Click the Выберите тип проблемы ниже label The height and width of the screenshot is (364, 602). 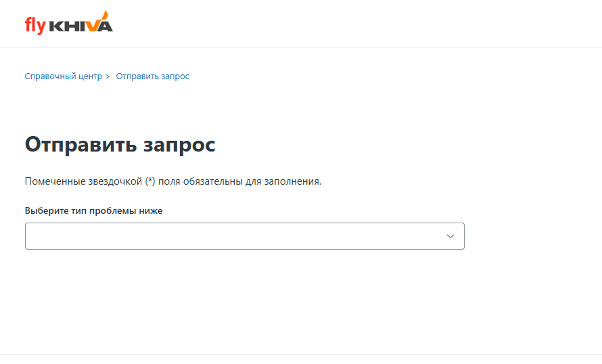[x=93, y=211]
